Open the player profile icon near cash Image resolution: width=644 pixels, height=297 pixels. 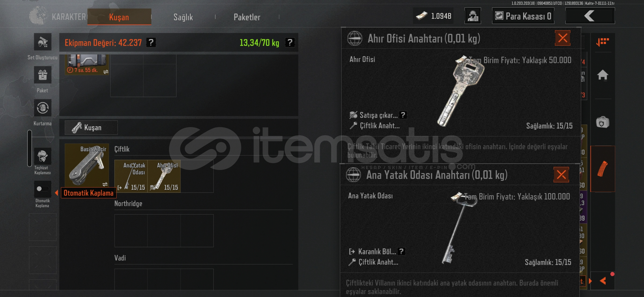coord(473,16)
